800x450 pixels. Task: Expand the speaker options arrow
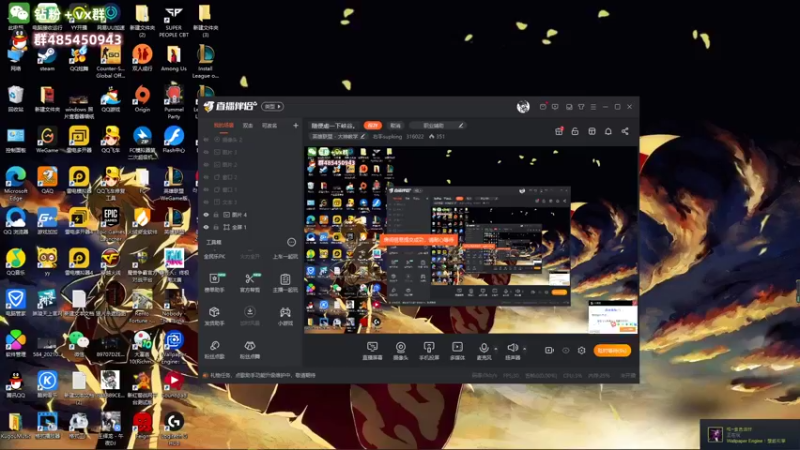[524, 349]
